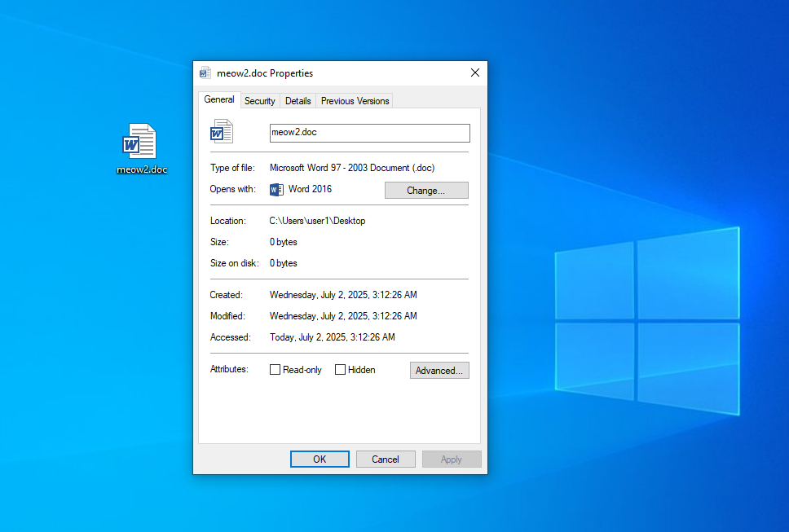Click the Size value 0 bytes
This screenshot has height=532, width=789.
pyautogui.click(x=284, y=242)
